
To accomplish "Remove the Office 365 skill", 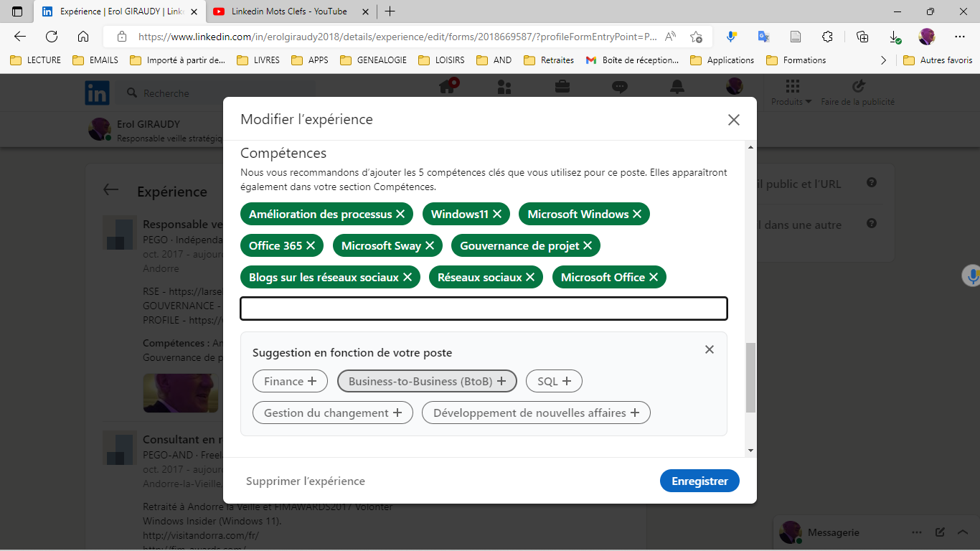I will click(x=311, y=245).
